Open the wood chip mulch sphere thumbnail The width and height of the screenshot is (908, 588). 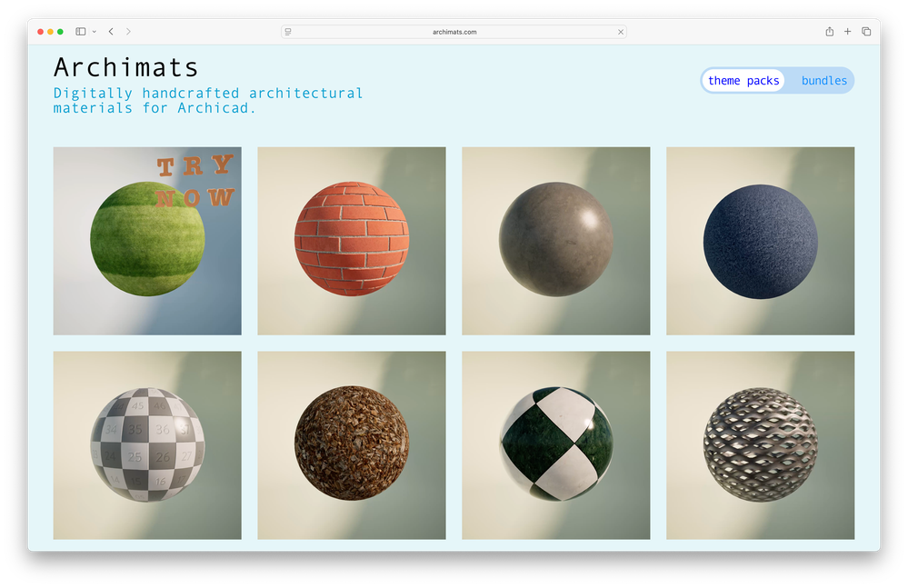coord(352,445)
